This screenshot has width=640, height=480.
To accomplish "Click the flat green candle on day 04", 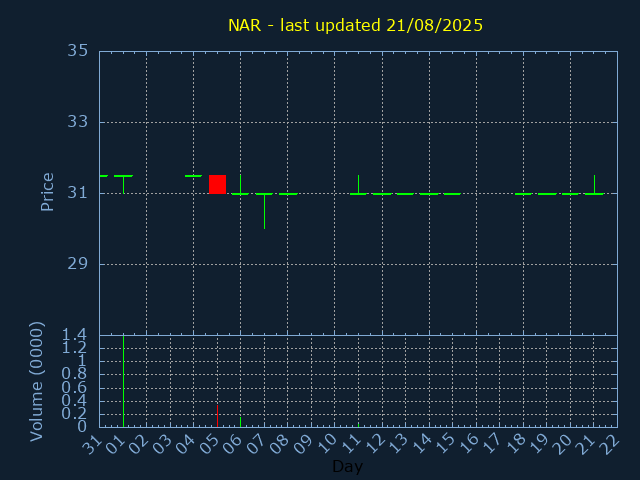I will (193, 176).
